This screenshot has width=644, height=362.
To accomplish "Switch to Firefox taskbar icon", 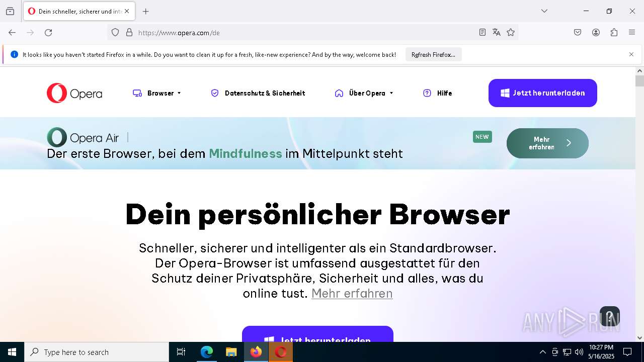I will [256, 352].
